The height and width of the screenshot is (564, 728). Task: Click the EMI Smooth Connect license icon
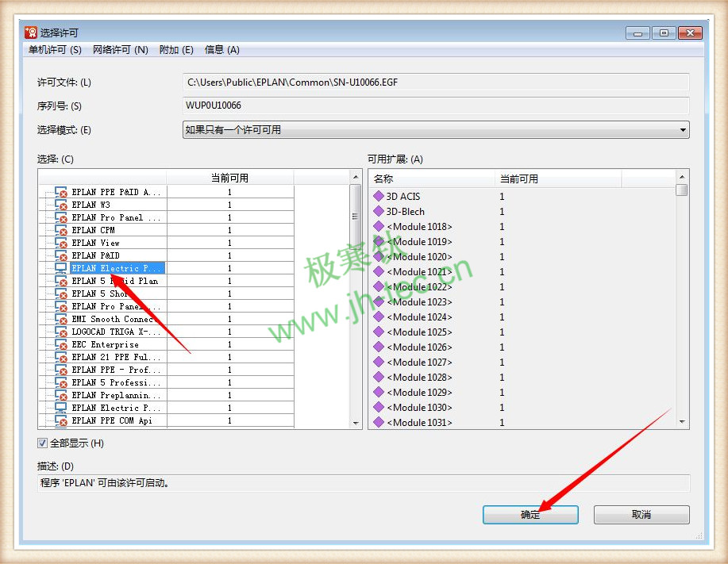pos(61,319)
